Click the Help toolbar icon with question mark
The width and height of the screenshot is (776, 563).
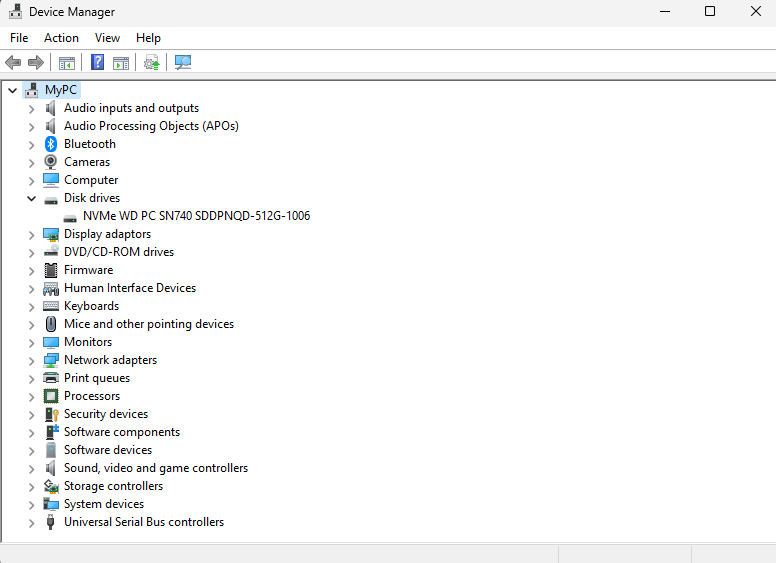(x=97, y=62)
